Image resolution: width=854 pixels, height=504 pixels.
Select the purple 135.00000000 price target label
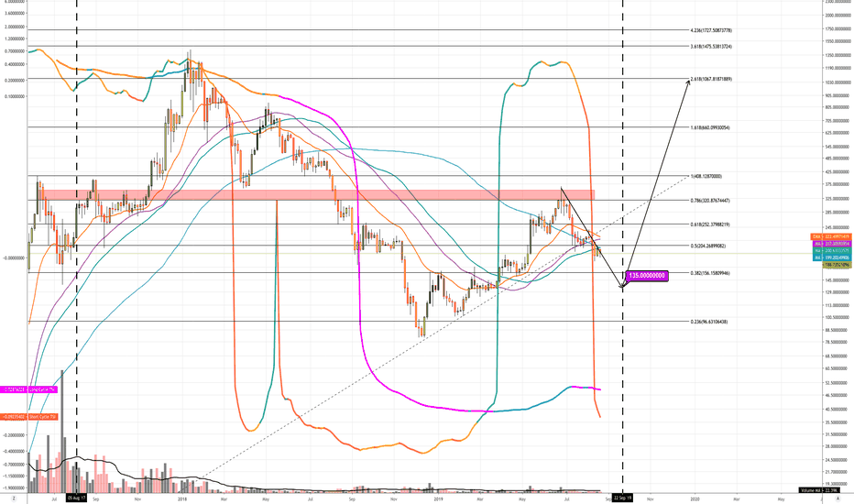tap(647, 276)
